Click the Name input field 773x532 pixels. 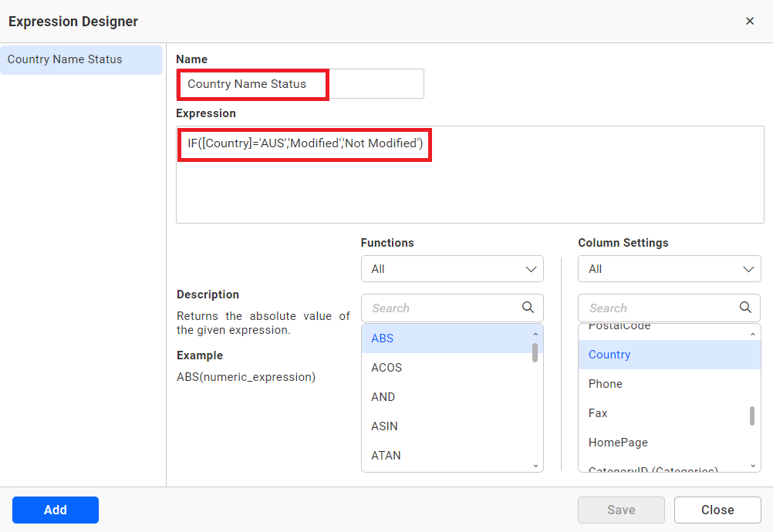tap(300, 84)
